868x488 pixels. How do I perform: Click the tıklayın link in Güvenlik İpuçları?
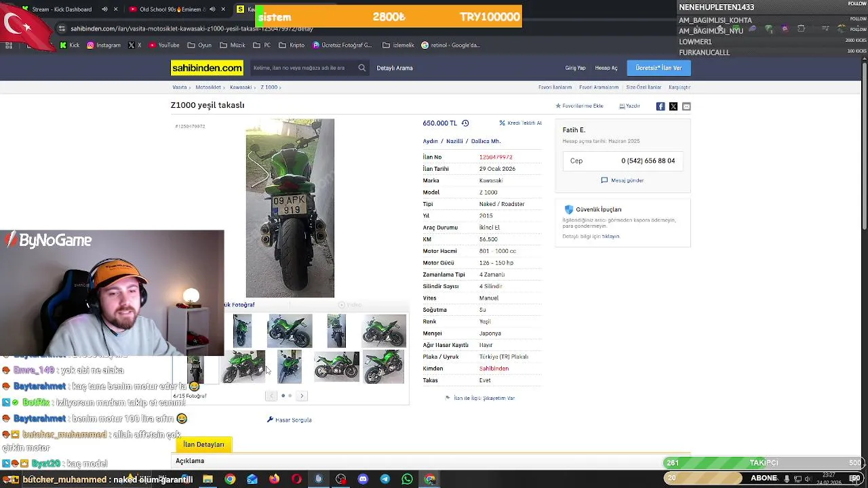pyautogui.click(x=611, y=237)
